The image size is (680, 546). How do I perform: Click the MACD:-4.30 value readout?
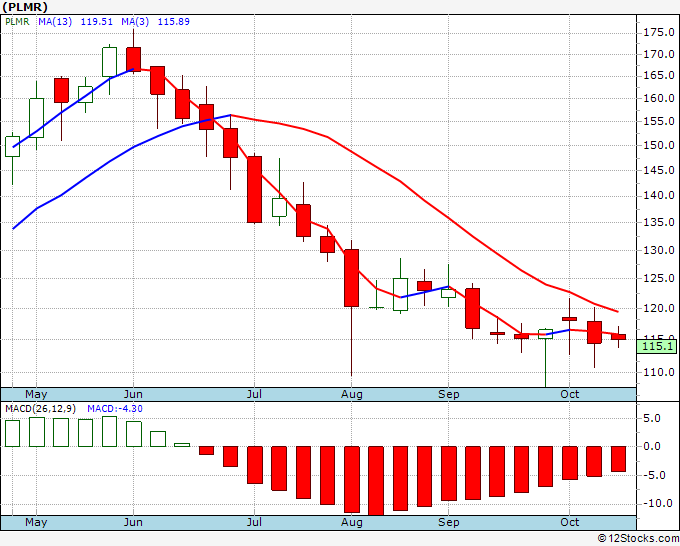click(x=115, y=409)
